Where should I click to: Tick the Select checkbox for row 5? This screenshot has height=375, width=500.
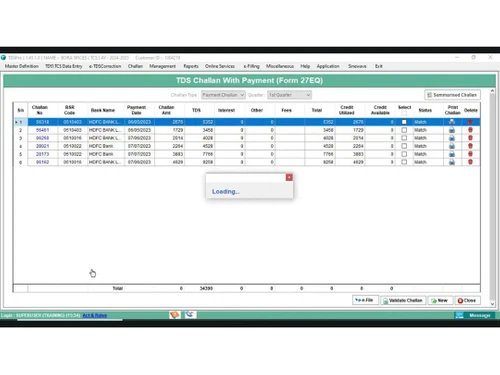[404, 154]
